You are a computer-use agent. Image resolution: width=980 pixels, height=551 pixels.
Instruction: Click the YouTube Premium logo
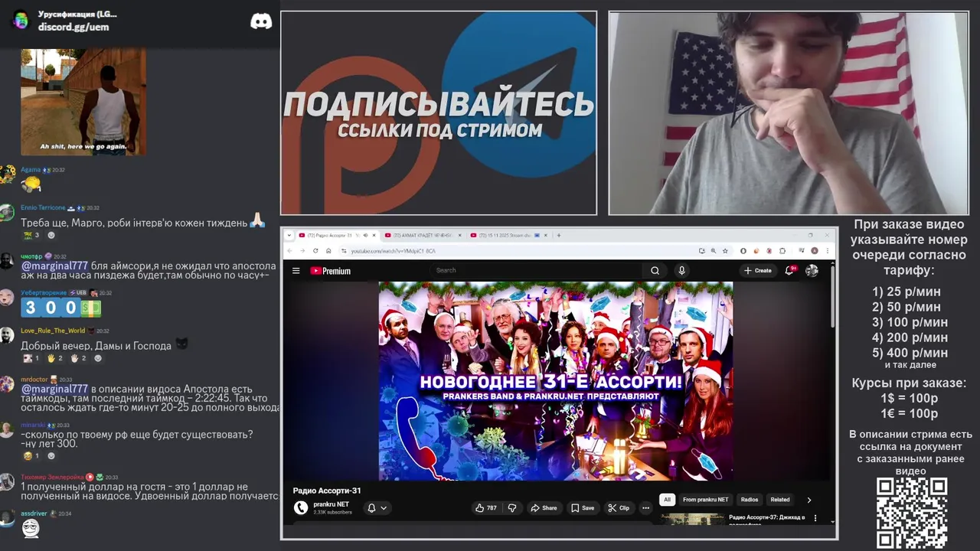pyautogui.click(x=331, y=270)
